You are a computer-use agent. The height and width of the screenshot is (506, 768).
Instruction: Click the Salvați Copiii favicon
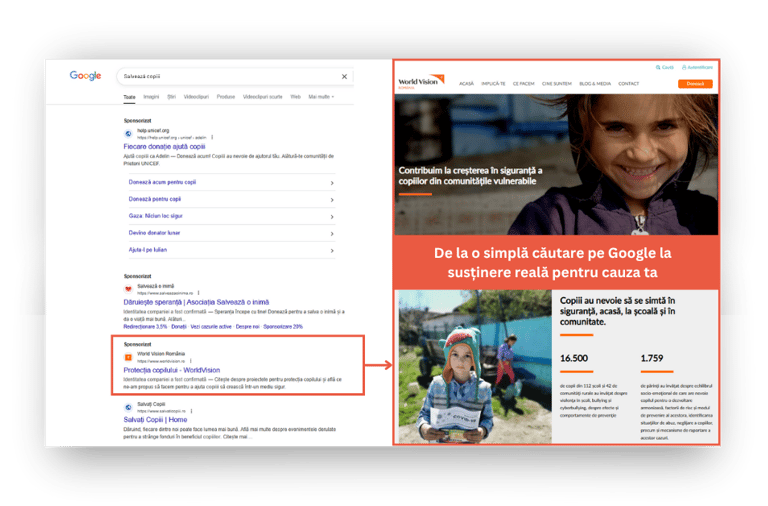tap(128, 407)
